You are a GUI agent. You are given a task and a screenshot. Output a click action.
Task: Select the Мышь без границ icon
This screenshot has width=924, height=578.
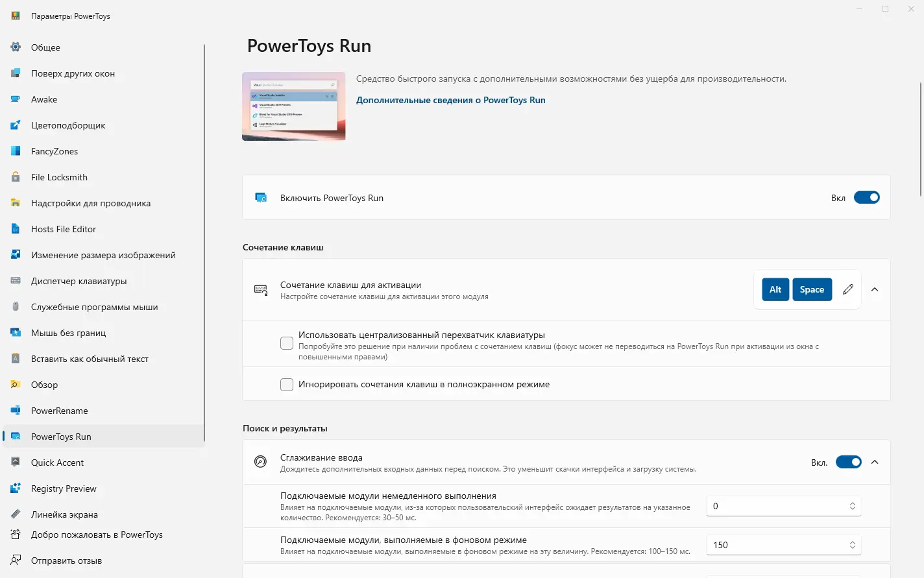click(x=16, y=333)
